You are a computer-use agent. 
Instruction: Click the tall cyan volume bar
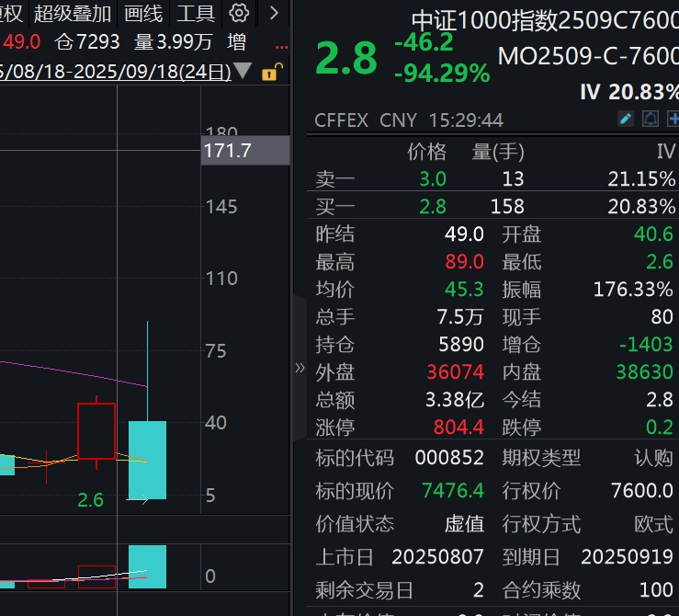point(147,565)
